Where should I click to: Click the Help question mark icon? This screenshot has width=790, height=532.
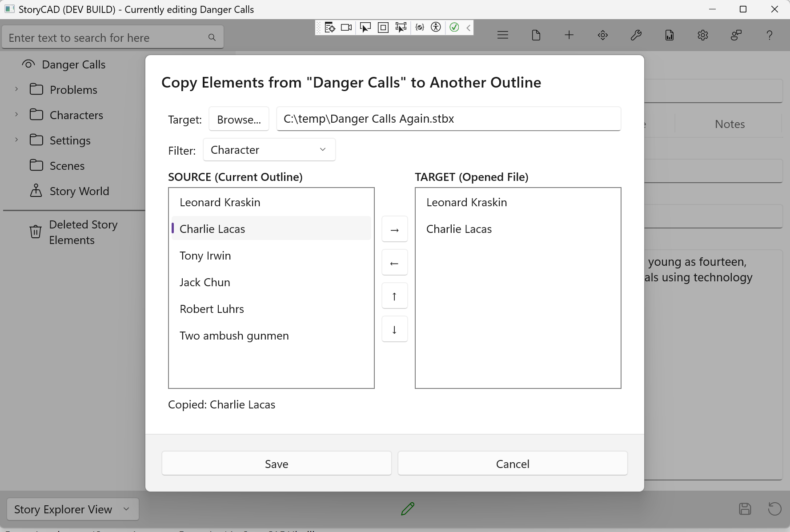pos(770,35)
